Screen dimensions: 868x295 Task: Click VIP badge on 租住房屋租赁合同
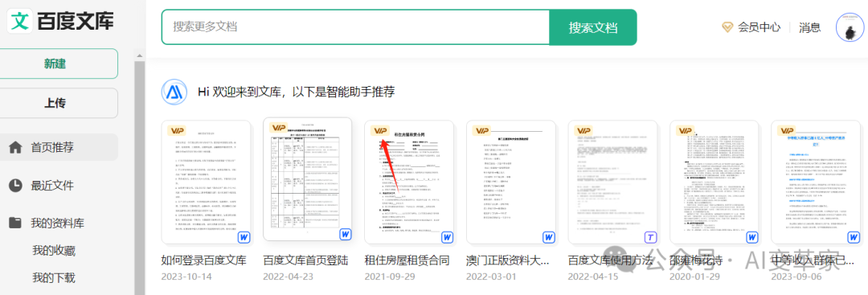click(x=380, y=130)
